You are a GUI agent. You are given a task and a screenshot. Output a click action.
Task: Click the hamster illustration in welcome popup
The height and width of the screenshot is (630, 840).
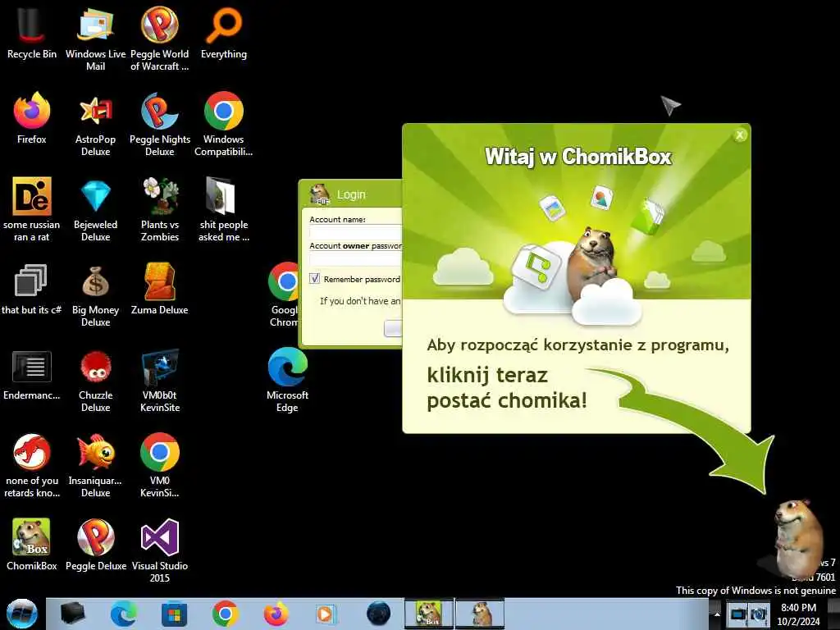pos(591,263)
